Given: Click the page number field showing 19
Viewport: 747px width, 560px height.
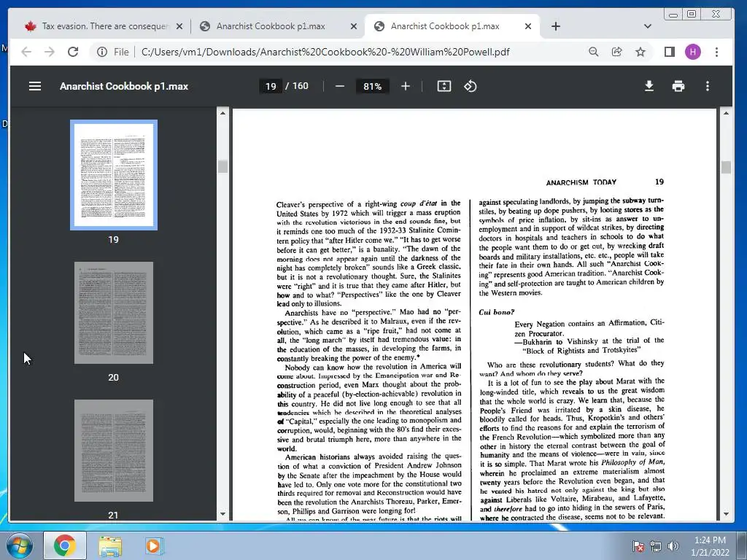Looking at the screenshot, I should click(x=271, y=86).
